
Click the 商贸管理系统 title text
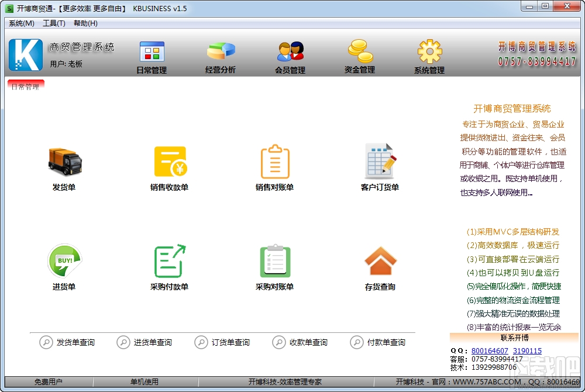(x=82, y=47)
